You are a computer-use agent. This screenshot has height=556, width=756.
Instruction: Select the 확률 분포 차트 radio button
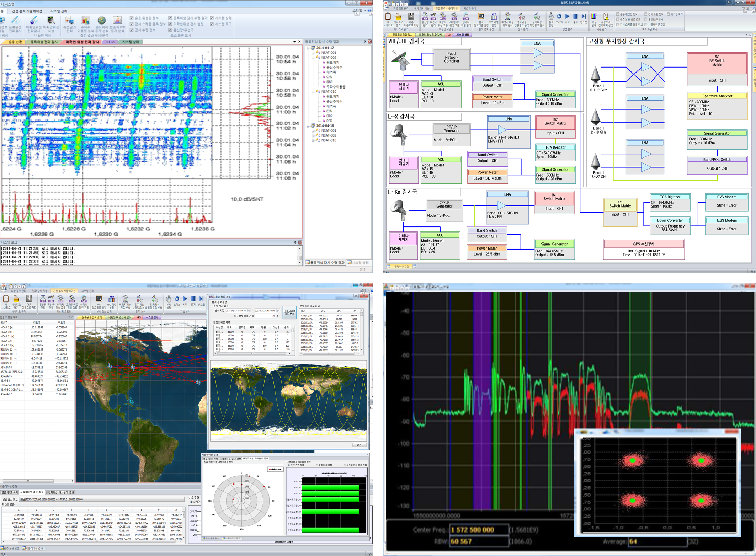pos(317,465)
